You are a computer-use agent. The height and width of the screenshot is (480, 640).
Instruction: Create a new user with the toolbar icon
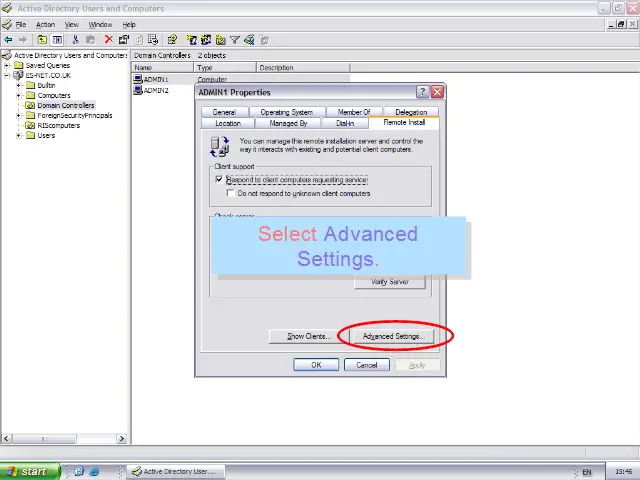click(x=191, y=40)
